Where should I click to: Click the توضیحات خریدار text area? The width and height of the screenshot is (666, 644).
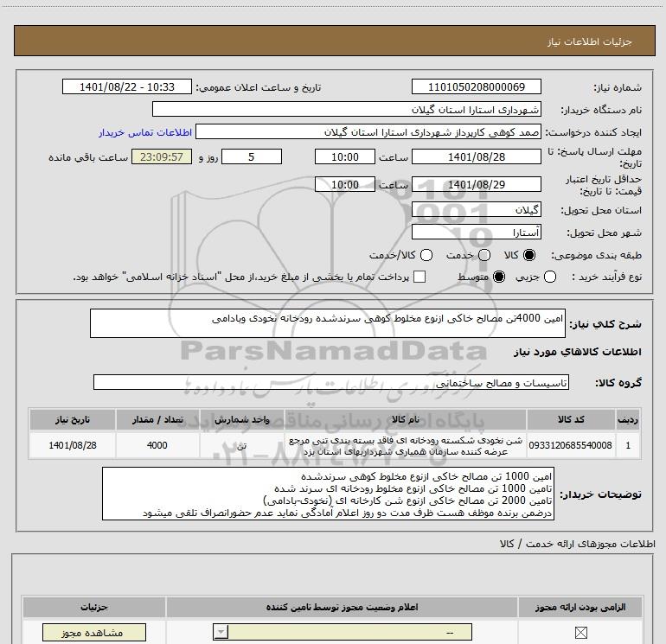point(328,494)
